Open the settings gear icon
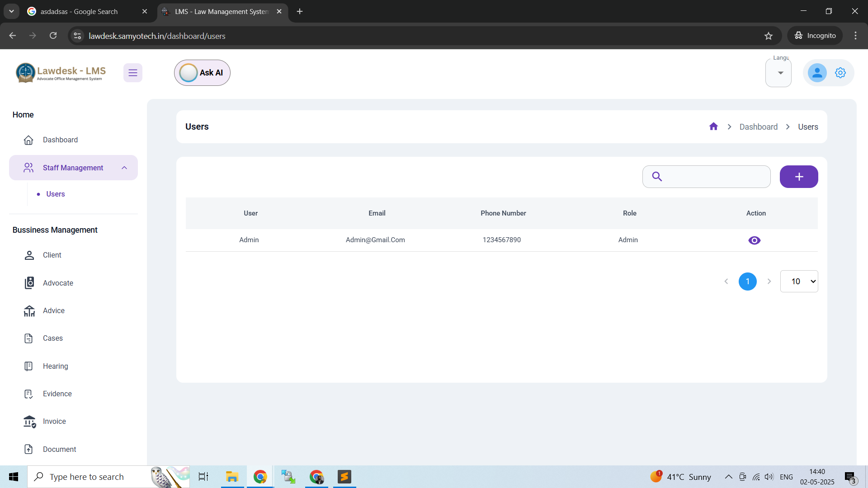The width and height of the screenshot is (868, 488). [840, 72]
